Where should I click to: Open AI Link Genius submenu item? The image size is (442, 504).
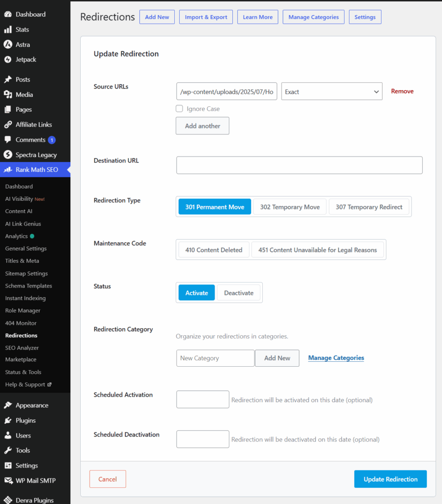pos(23,224)
